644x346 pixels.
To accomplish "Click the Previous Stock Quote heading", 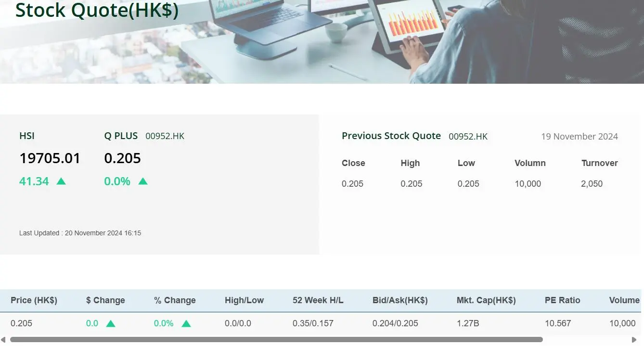I will 391,136.
